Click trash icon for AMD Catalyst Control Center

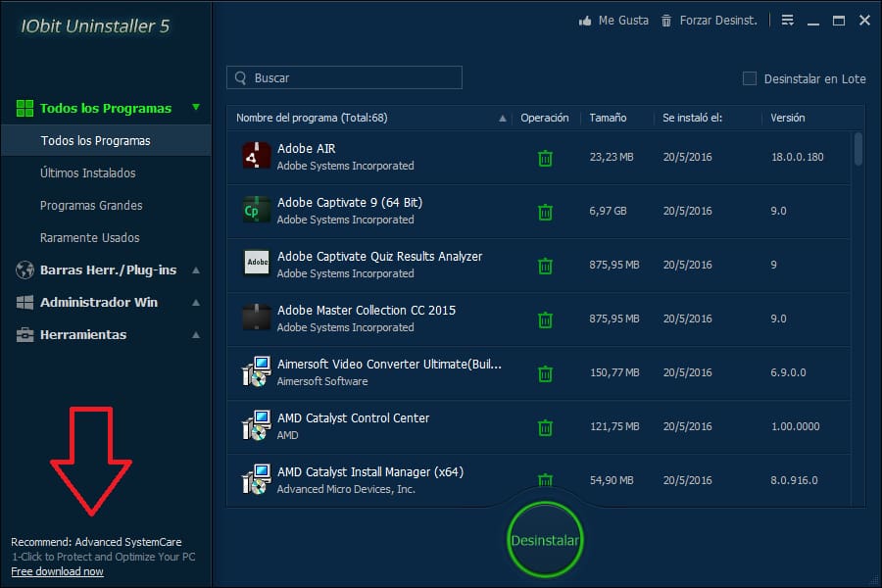click(x=545, y=427)
